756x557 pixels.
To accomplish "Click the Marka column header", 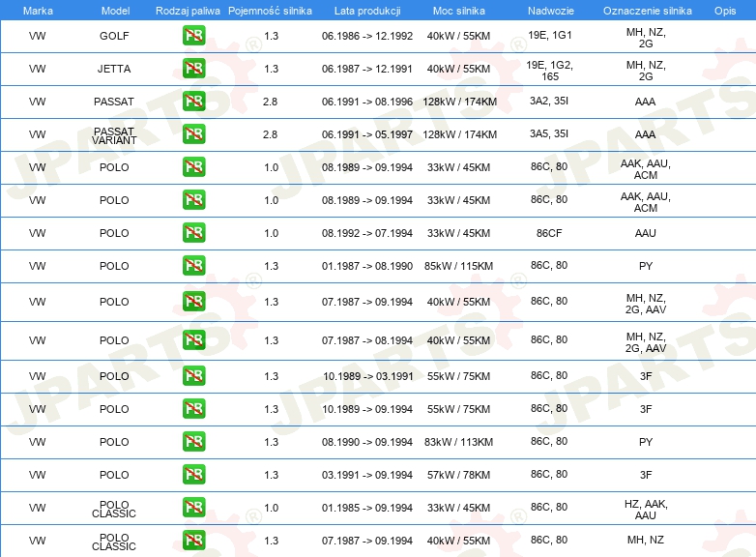I will pyautogui.click(x=38, y=11).
